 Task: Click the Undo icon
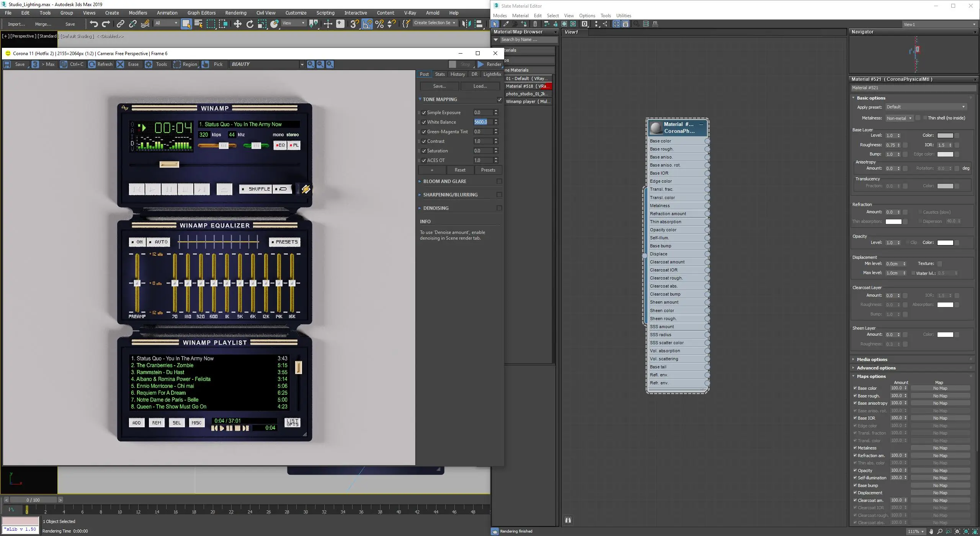pyautogui.click(x=95, y=24)
